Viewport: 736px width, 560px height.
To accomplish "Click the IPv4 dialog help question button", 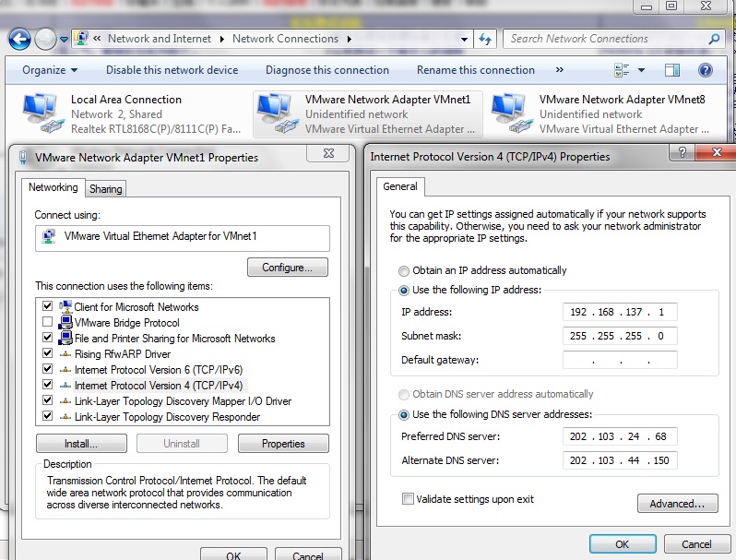I will click(682, 152).
